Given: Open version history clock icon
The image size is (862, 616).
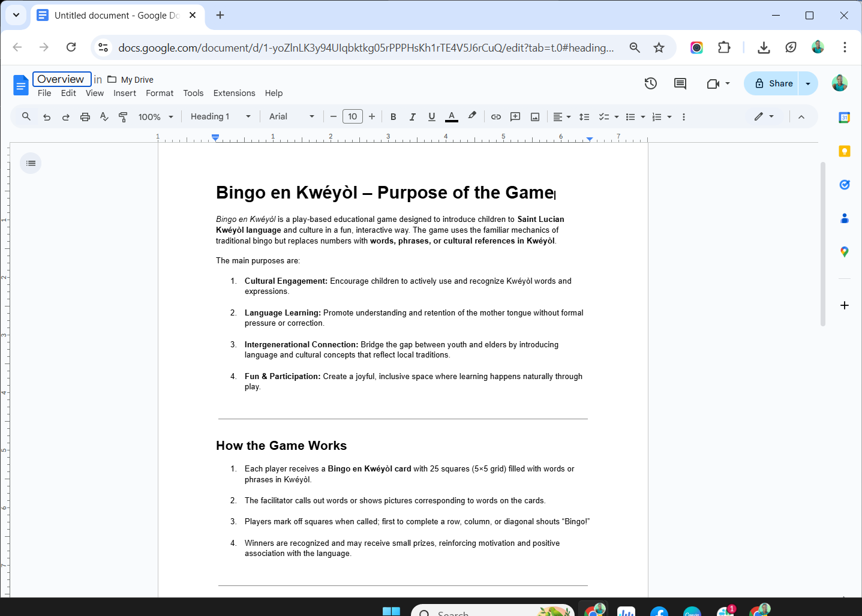Looking at the screenshot, I should [x=651, y=83].
